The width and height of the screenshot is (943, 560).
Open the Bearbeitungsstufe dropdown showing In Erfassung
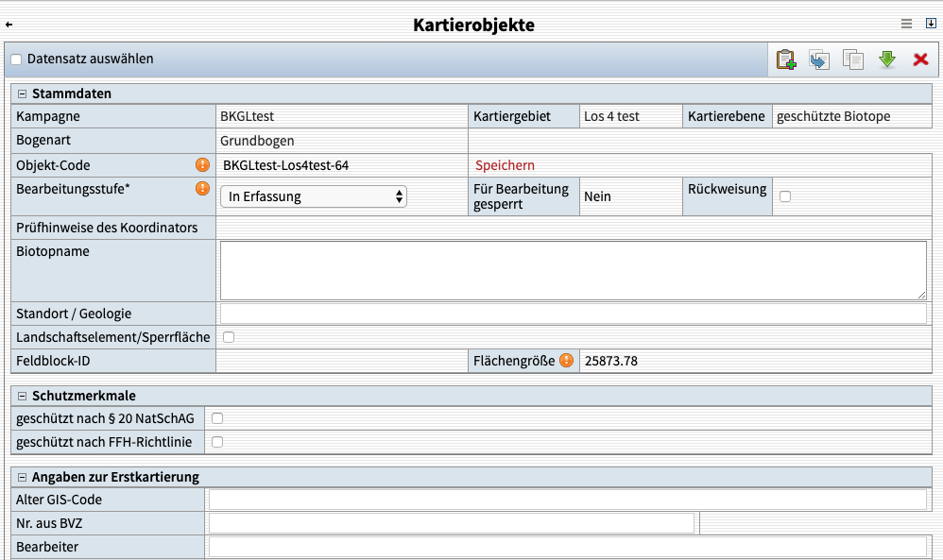click(x=314, y=196)
